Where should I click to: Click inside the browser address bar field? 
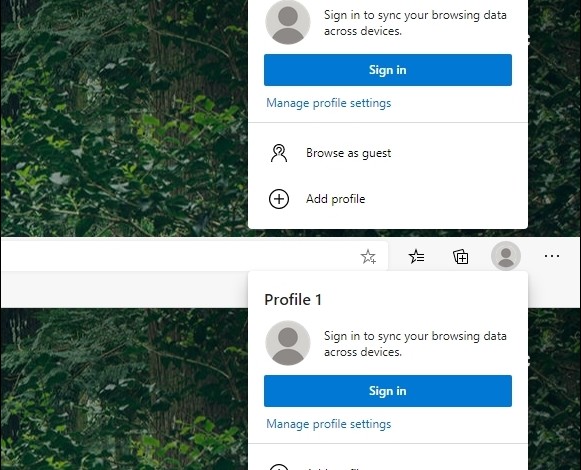[x=178, y=256]
